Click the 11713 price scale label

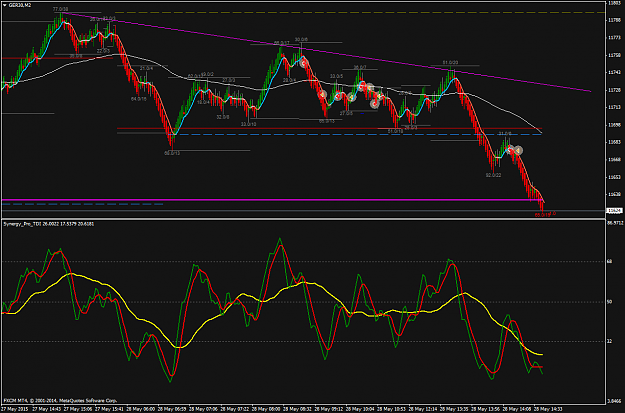[x=613, y=107]
